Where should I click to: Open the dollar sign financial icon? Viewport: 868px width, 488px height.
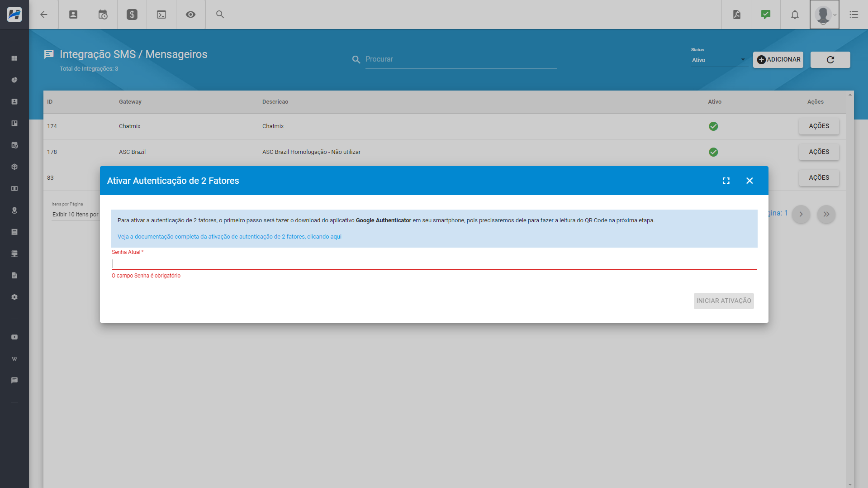click(x=132, y=14)
